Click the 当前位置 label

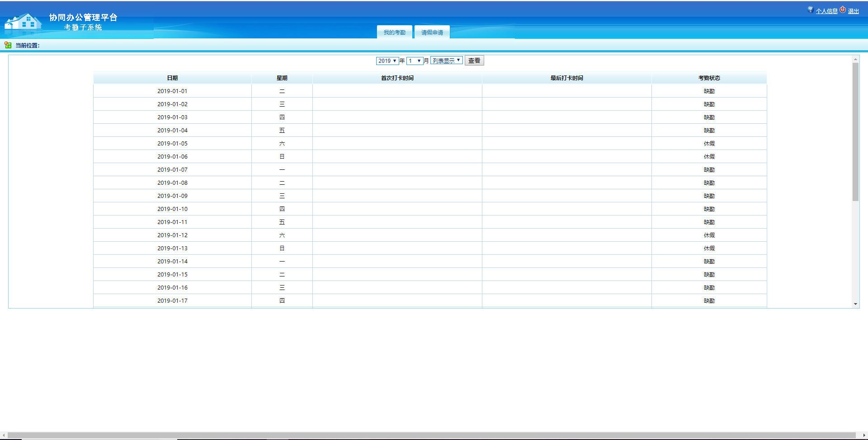pyautogui.click(x=28, y=46)
